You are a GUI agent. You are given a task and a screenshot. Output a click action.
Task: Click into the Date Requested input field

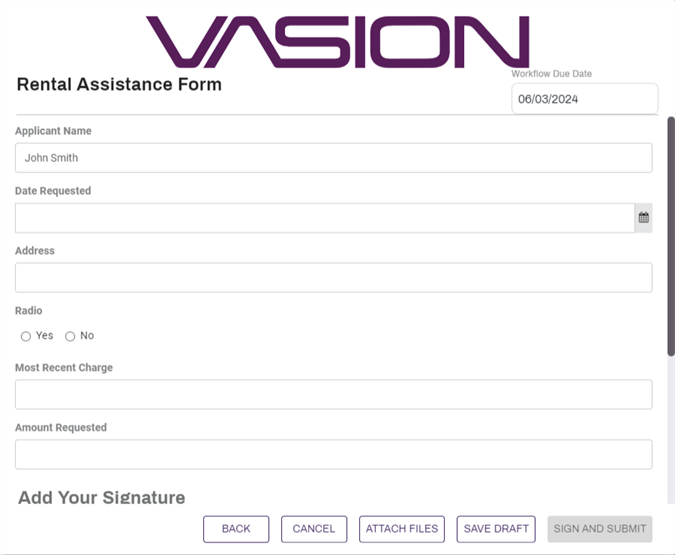click(x=325, y=218)
